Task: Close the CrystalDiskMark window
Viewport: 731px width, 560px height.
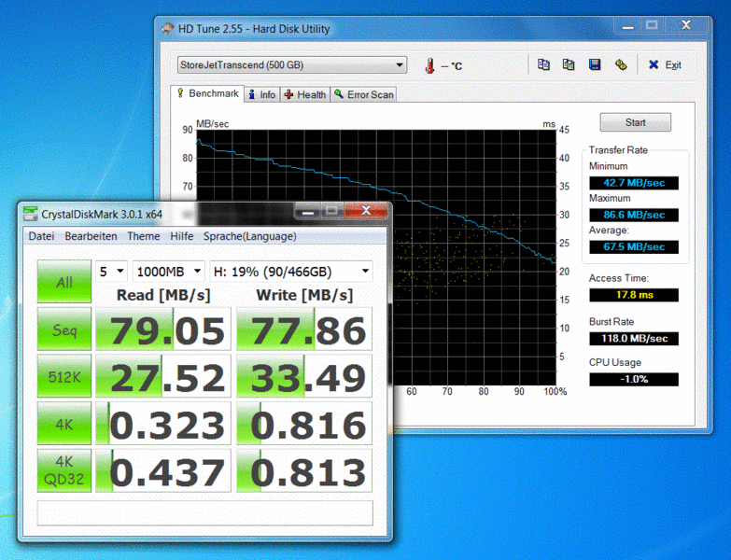Action: [x=366, y=211]
